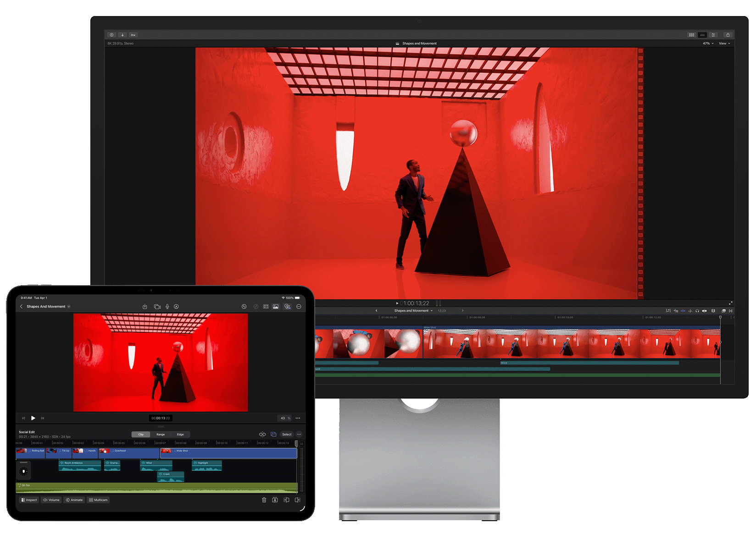756x534 pixels.
Task: Open the 47% zoom dropdown on the Mac viewer
Action: coord(706,44)
